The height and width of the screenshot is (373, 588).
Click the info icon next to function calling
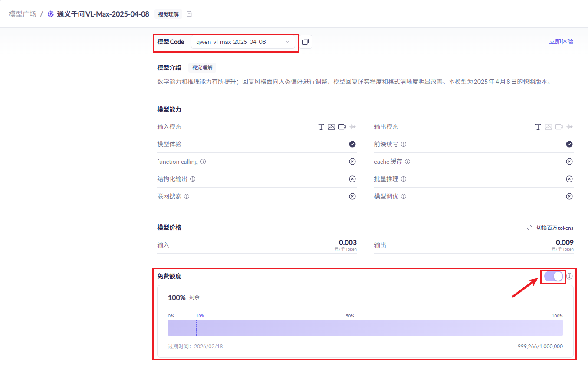click(203, 162)
